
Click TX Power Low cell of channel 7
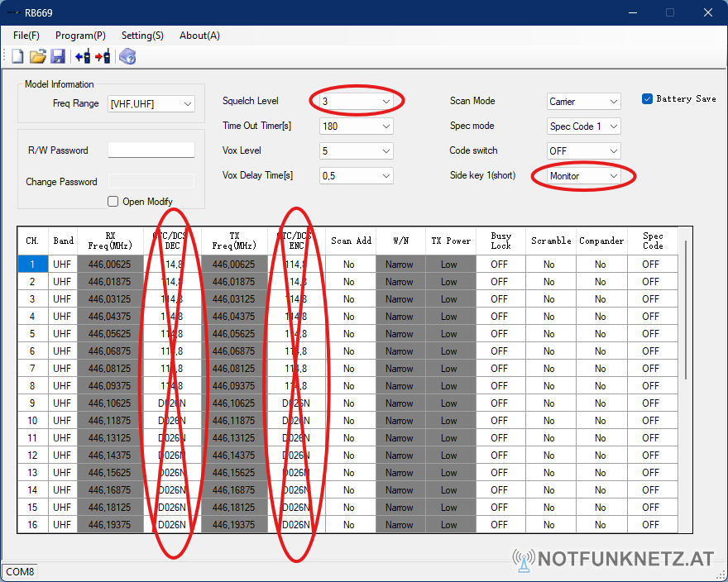coord(450,369)
